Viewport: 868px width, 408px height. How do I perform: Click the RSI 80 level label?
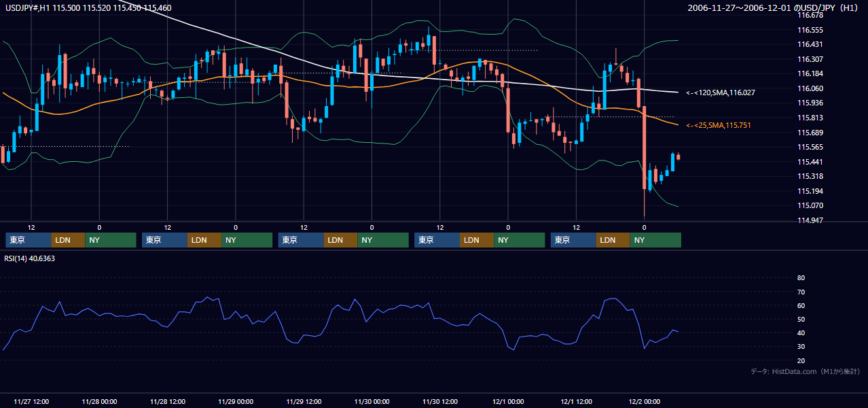801,278
